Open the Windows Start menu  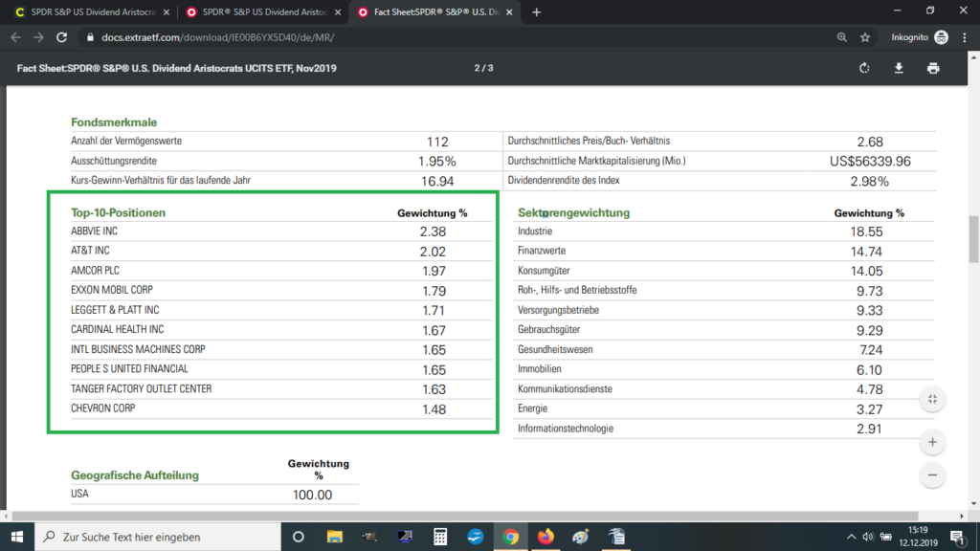coord(17,537)
